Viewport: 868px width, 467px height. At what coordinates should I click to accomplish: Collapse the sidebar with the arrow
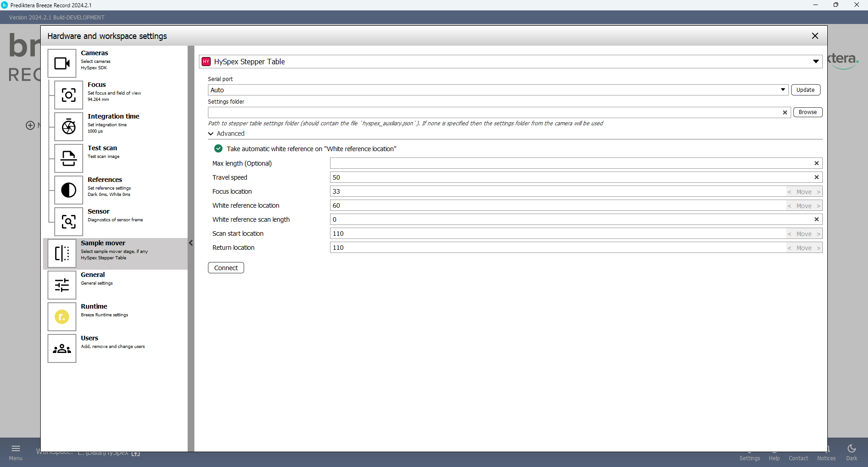pos(191,243)
